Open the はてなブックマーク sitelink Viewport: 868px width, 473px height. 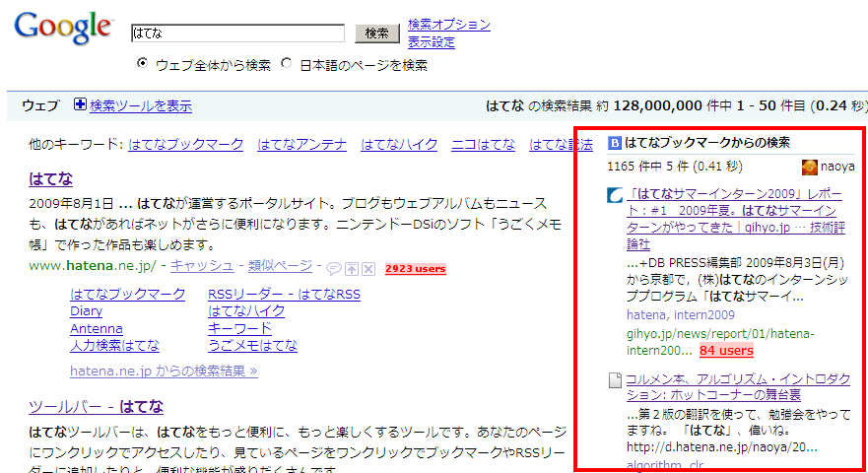pyautogui.click(x=128, y=294)
